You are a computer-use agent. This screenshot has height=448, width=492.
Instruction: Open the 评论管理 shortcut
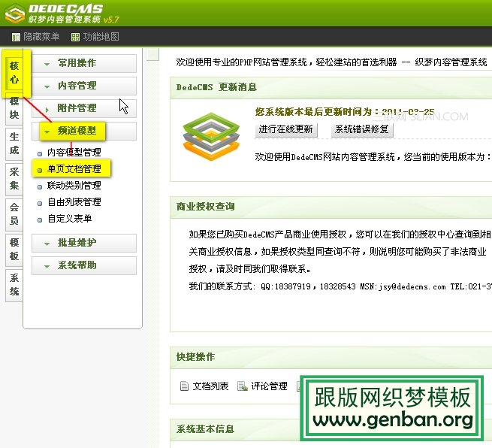(x=269, y=386)
